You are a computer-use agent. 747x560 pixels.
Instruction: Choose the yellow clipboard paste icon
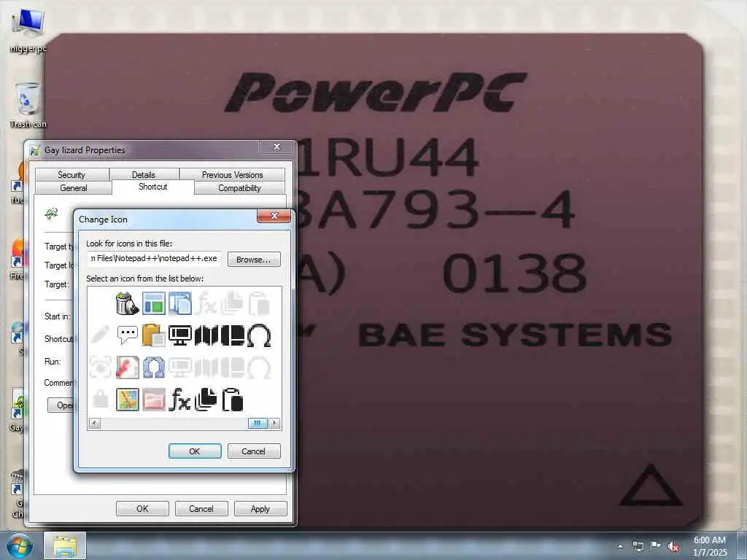(153, 335)
